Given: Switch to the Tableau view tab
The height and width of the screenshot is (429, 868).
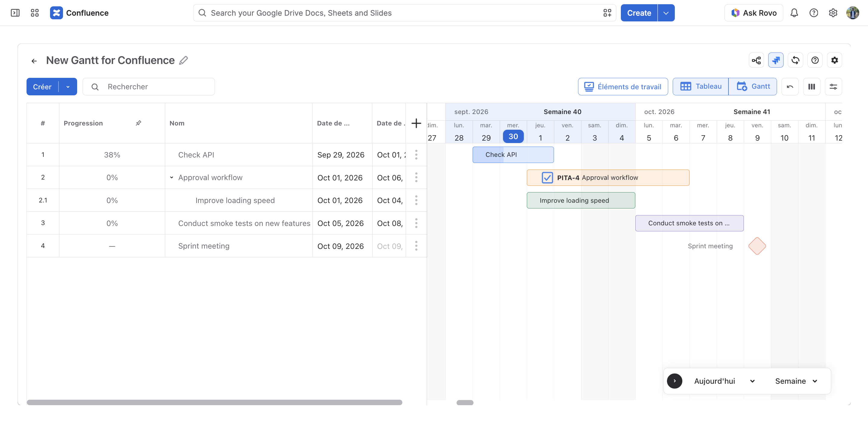Looking at the screenshot, I should point(700,87).
